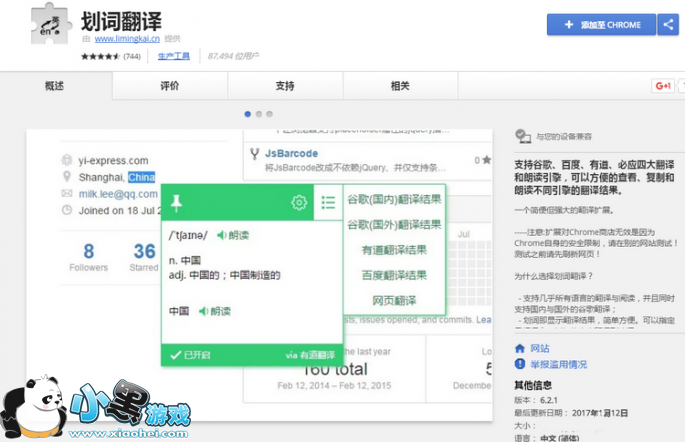Open the 支持 tab
Viewport: 685px width, 442px height.
(285, 86)
